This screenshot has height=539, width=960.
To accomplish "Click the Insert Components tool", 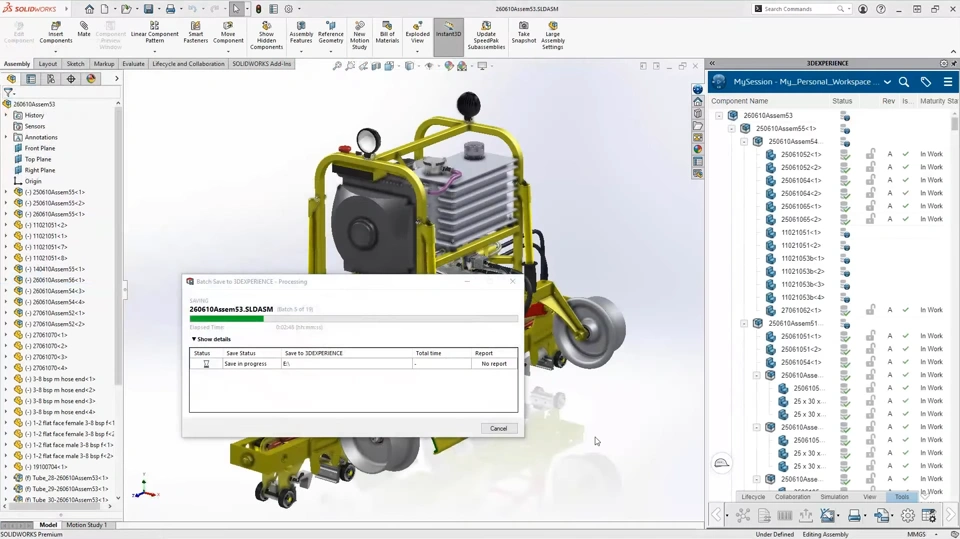I will 56,33.
